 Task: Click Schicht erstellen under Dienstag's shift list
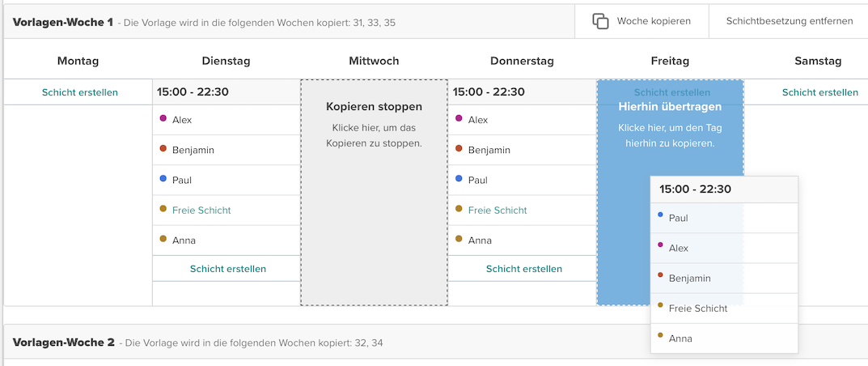pos(227,269)
